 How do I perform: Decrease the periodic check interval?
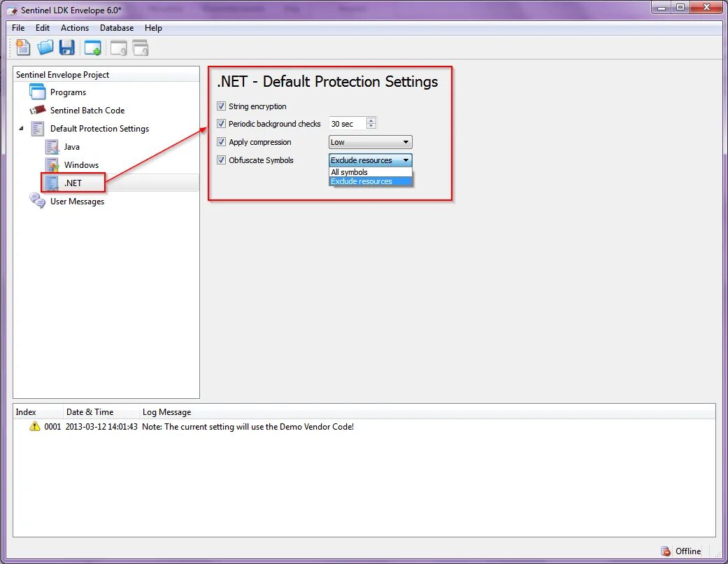click(x=371, y=126)
